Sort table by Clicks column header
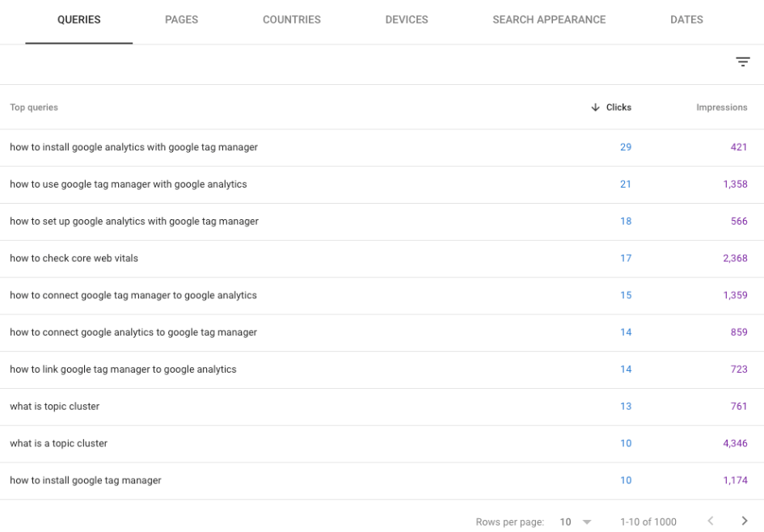764x532 pixels. tap(618, 108)
